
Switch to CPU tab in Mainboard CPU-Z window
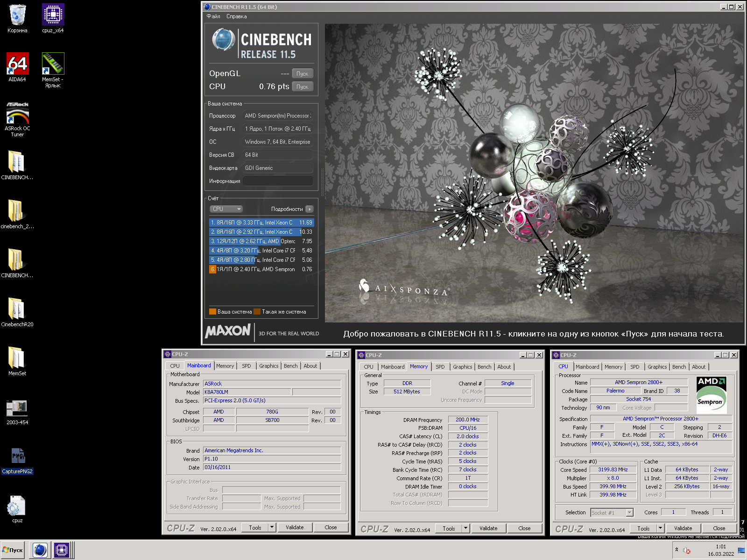(175, 366)
